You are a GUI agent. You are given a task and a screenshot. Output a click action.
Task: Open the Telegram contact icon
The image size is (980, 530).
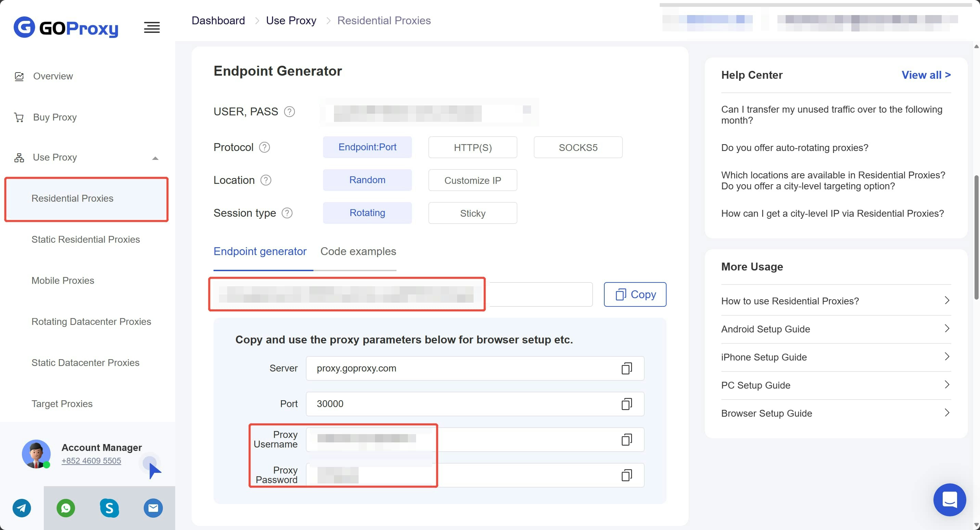(x=22, y=508)
